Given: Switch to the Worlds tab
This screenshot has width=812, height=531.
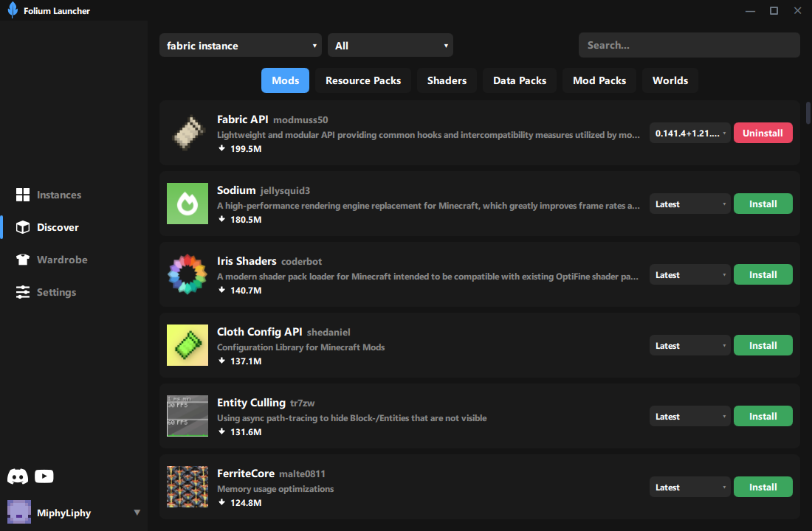Looking at the screenshot, I should (x=670, y=80).
